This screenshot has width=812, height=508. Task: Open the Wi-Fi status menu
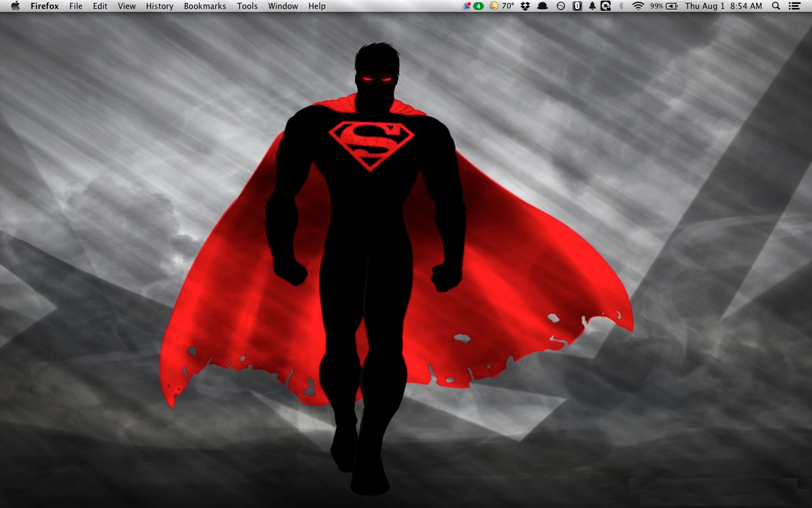pyautogui.click(x=638, y=6)
